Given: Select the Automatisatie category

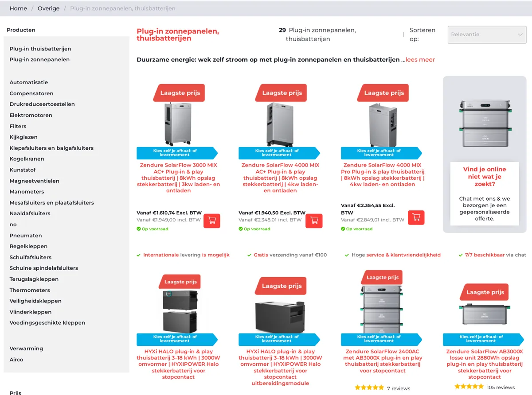Looking at the screenshot, I should (x=29, y=82).
